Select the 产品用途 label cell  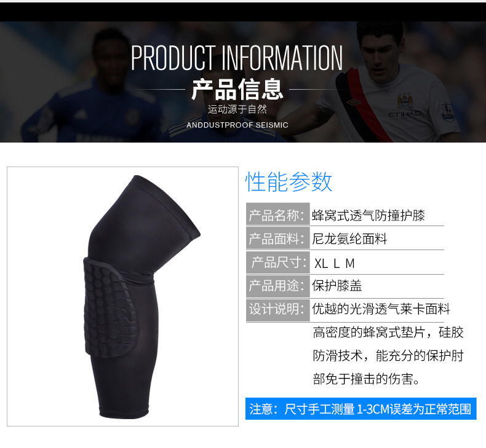pyautogui.click(x=277, y=286)
